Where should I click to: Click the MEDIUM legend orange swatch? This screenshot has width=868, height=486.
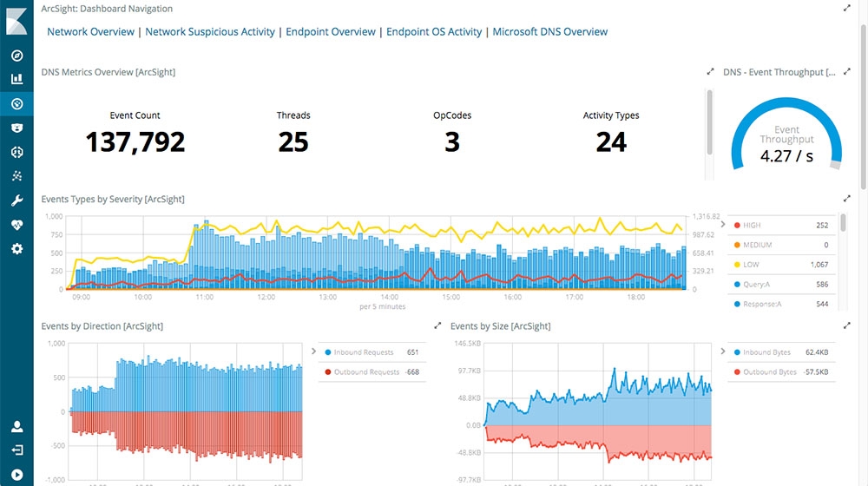click(737, 245)
